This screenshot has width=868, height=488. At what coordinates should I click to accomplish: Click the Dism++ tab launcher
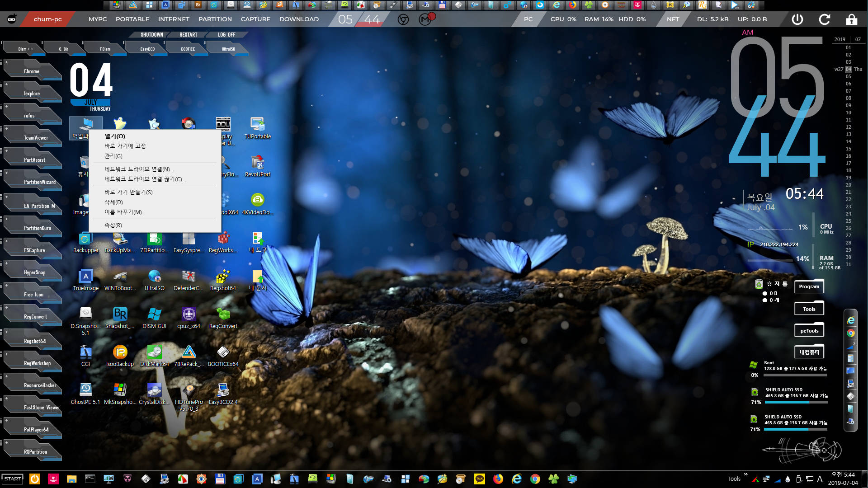tap(25, 49)
